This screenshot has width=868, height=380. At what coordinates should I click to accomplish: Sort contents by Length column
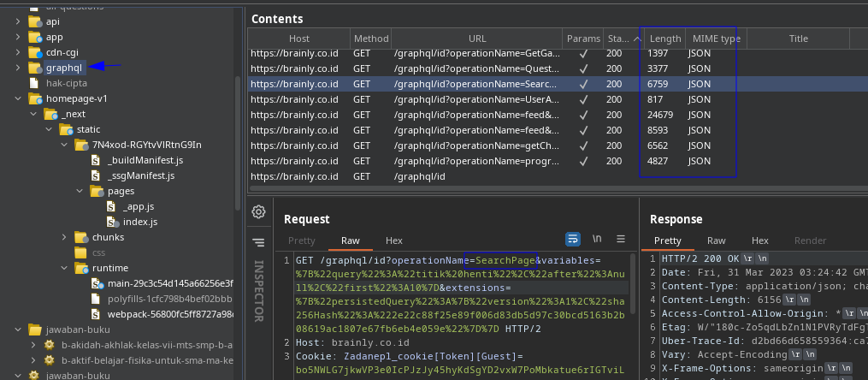click(x=665, y=39)
